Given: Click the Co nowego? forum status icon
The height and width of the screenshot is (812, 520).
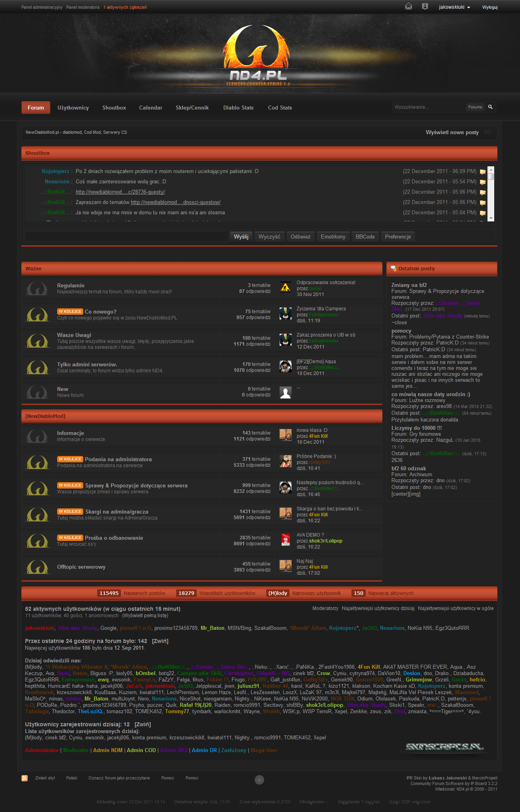Looking at the screenshot, I should pos(37,315).
